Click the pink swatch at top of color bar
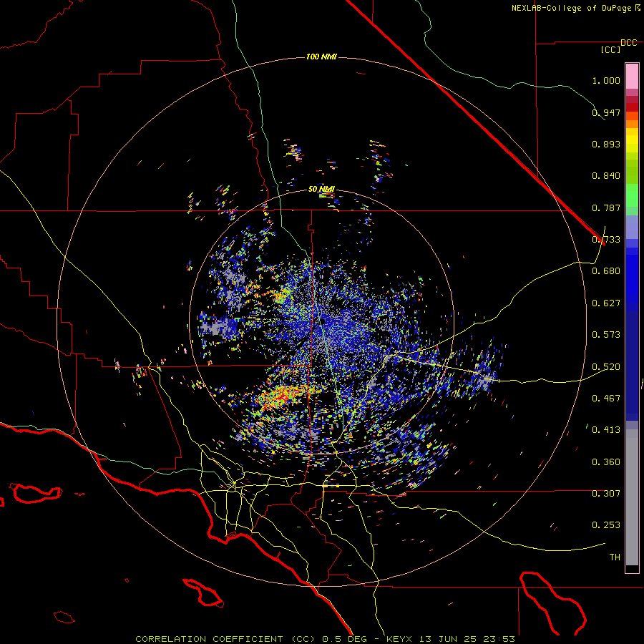The image size is (644, 644). 632,76
